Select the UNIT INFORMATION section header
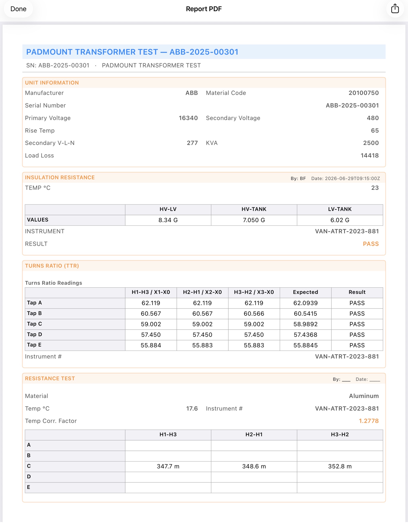This screenshot has height=532, width=408. coord(52,83)
